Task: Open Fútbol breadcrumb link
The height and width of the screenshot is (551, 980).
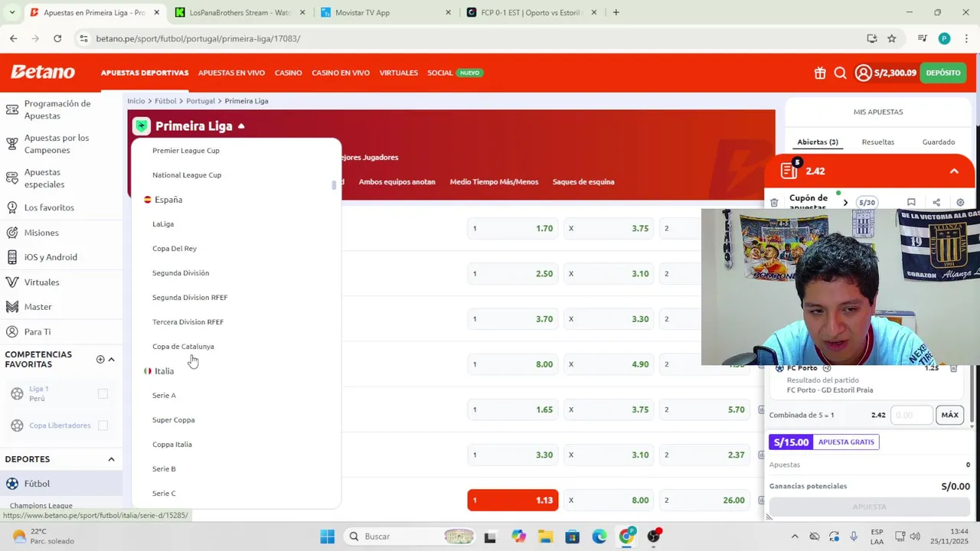Action: click(165, 101)
